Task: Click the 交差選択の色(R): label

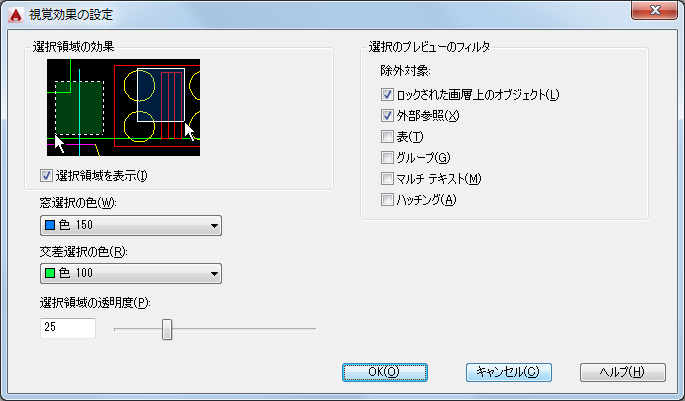Action: click(83, 252)
